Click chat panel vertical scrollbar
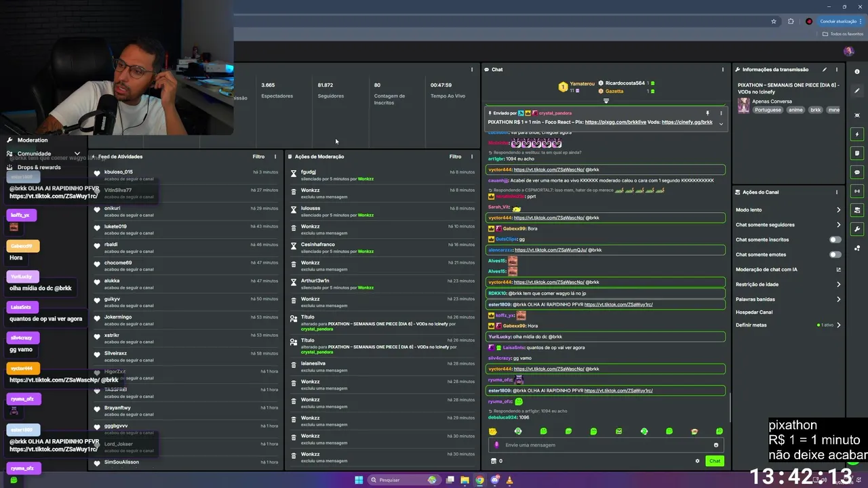The height and width of the screenshot is (488, 868). pyautogui.click(x=730, y=407)
